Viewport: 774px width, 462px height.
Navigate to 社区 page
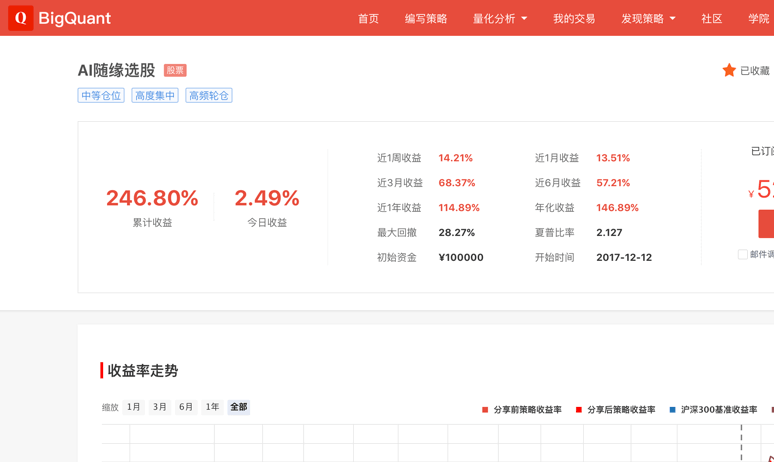[712, 19]
